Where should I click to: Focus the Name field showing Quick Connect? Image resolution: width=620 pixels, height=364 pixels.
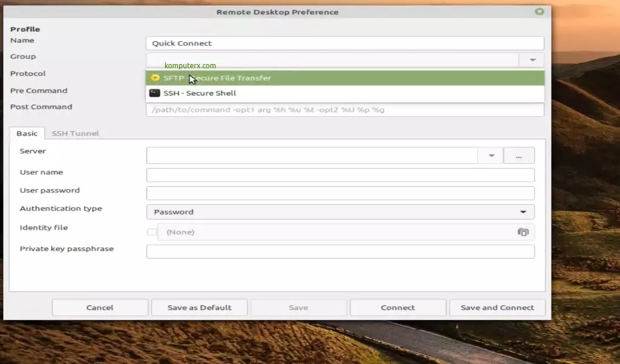[x=345, y=43]
